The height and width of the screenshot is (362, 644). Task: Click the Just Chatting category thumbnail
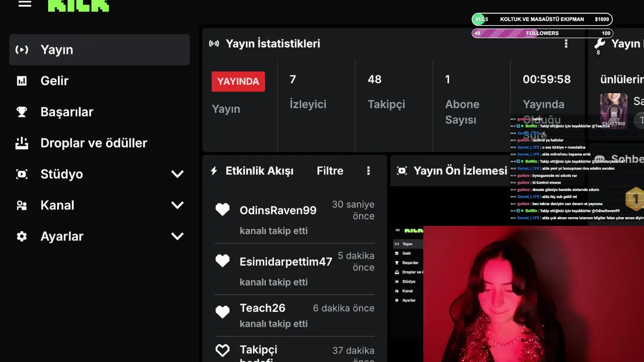coord(614,110)
